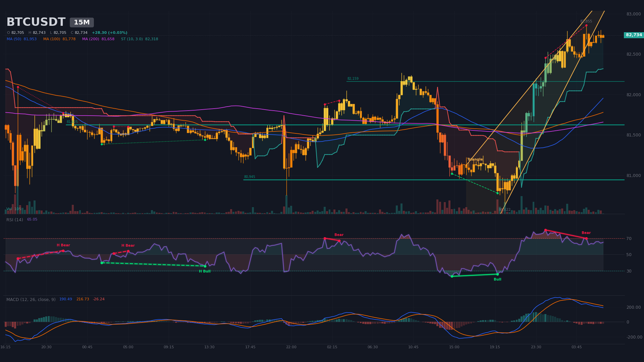Click the 13:30 time axis label
This screenshot has height=362, width=644.
pyautogui.click(x=209, y=347)
